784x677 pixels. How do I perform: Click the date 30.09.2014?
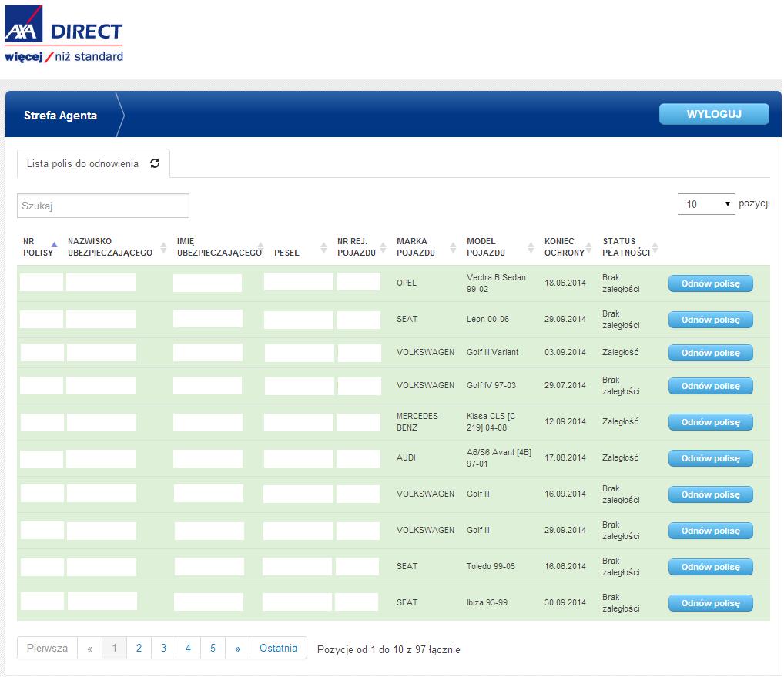[x=565, y=602]
